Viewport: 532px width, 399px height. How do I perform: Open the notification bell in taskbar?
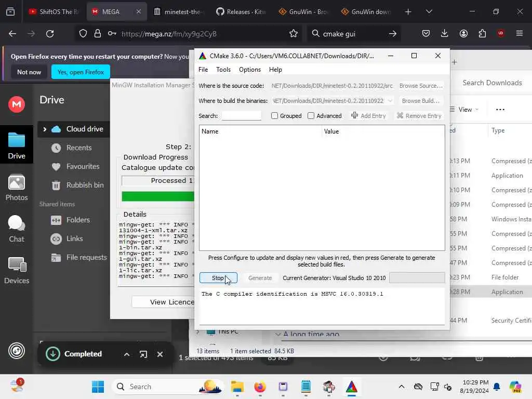(x=497, y=387)
